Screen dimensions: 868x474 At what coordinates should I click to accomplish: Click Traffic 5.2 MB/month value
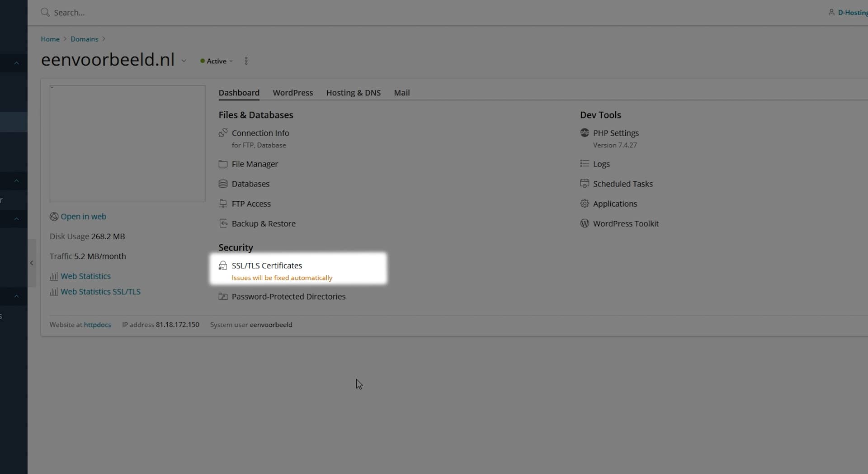[x=100, y=256]
